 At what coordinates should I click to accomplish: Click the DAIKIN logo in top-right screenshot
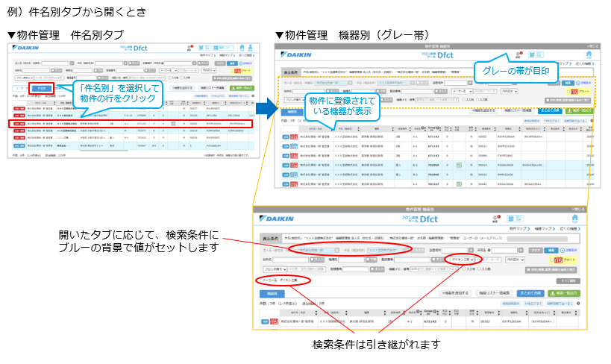click(x=297, y=56)
